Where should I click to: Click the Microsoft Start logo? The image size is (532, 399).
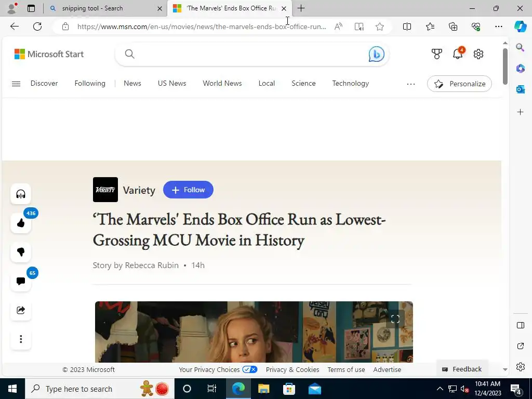[49, 54]
